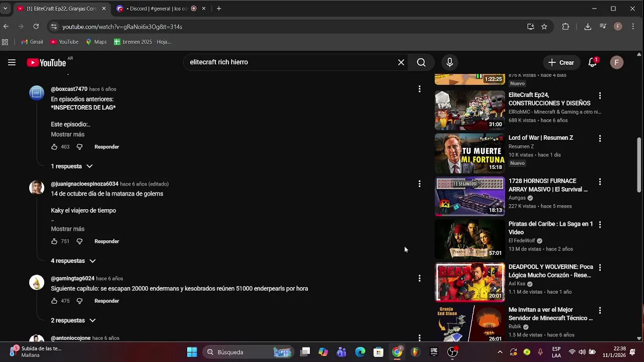This screenshot has width=644, height=362.
Task: Open EliteCraft Ep24 video thumbnail
Action: click(470, 110)
